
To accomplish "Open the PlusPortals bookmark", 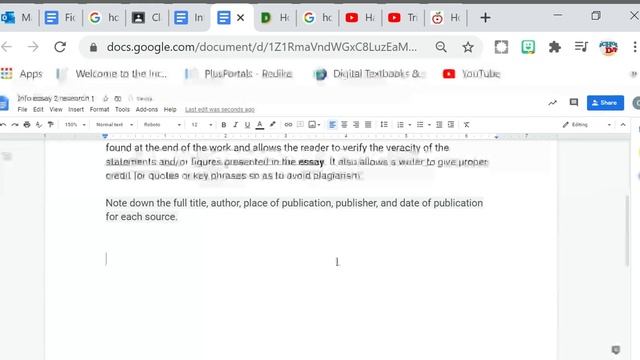I will pos(239,74).
